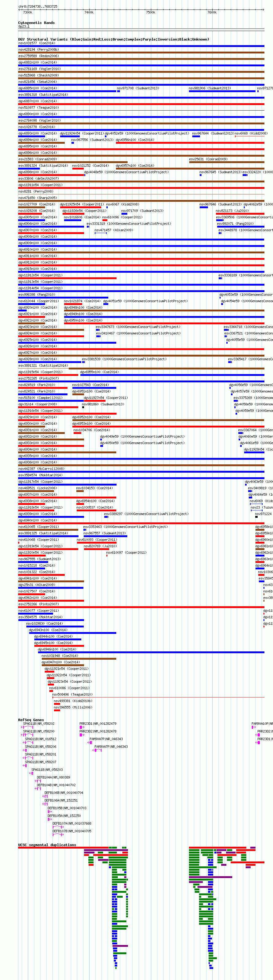Click the nsv821173 (Ju2010) label

[x=232, y=212]
